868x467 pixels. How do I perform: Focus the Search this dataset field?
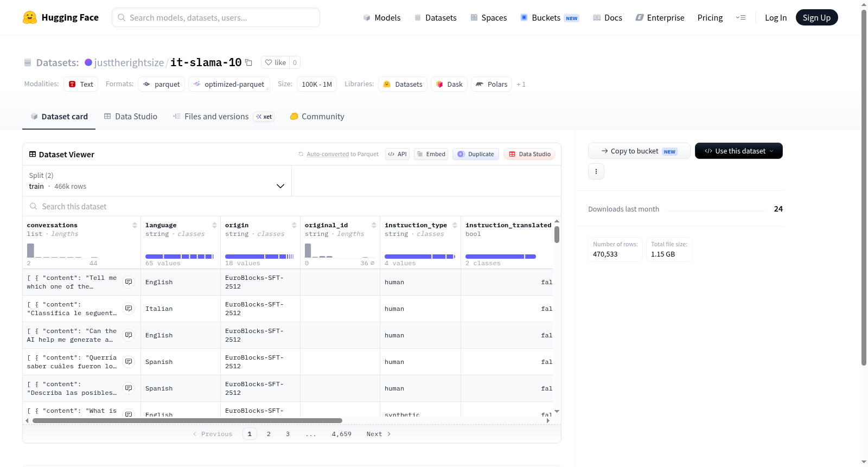pyautogui.click(x=292, y=207)
